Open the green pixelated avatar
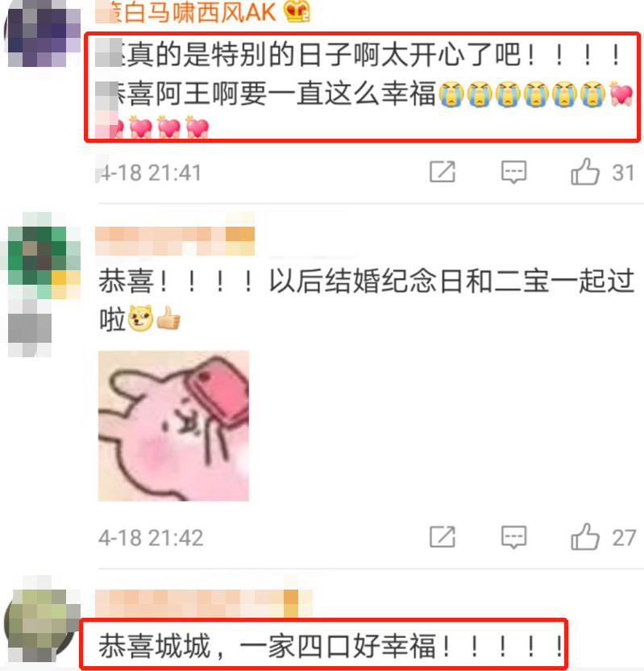The image size is (644, 671). click(x=44, y=262)
